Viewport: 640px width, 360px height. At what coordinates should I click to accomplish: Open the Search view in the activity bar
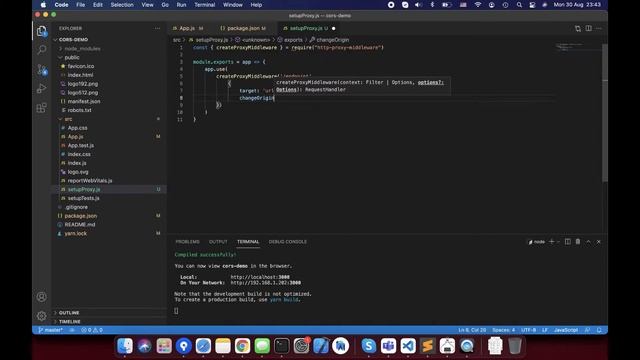point(42,50)
